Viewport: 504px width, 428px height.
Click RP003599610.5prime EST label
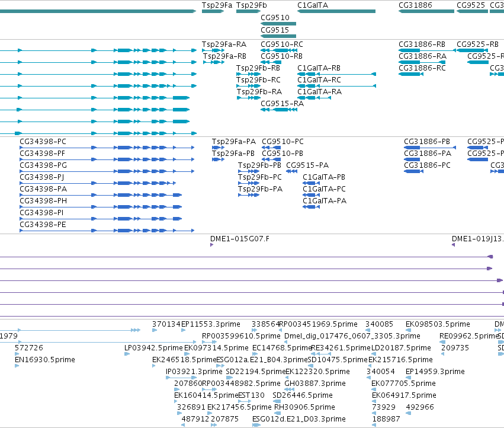pyautogui.click(x=241, y=336)
